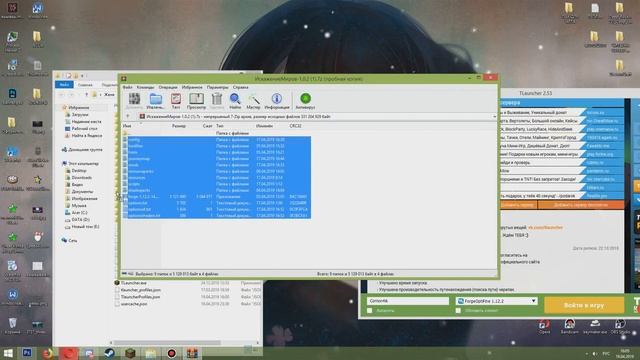Select the 'options.txt' row in the archive

216,203
